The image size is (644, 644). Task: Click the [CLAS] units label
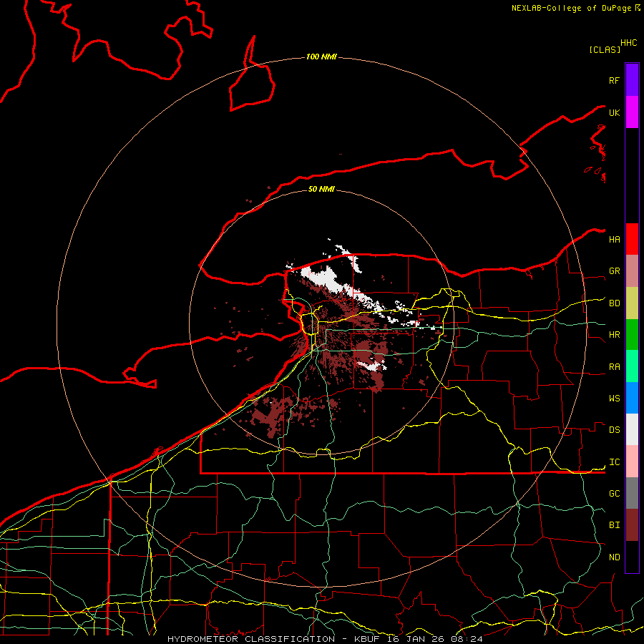point(605,49)
